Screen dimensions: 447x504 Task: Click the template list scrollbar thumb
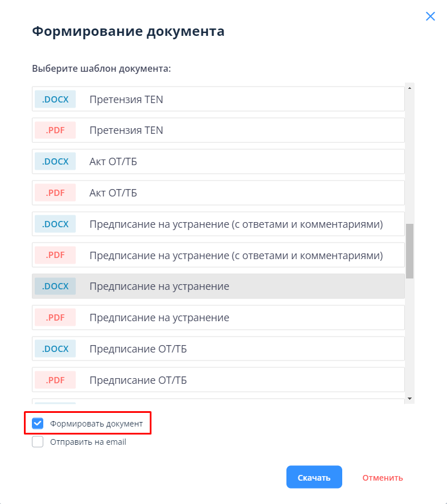pyautogui.click(x=409, y=251)
